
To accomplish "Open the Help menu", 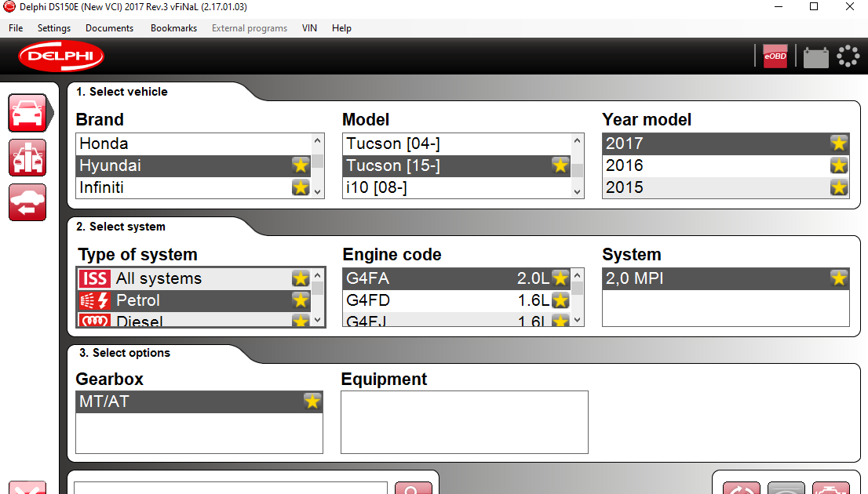I will click(x=341, y=28).
